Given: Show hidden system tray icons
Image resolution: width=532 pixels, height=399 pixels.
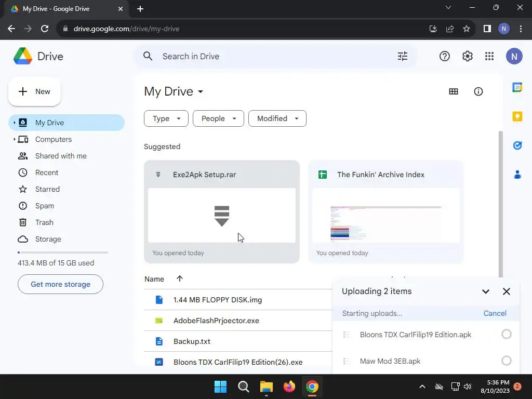Looking at the screenshot, I should click(422, 387).
